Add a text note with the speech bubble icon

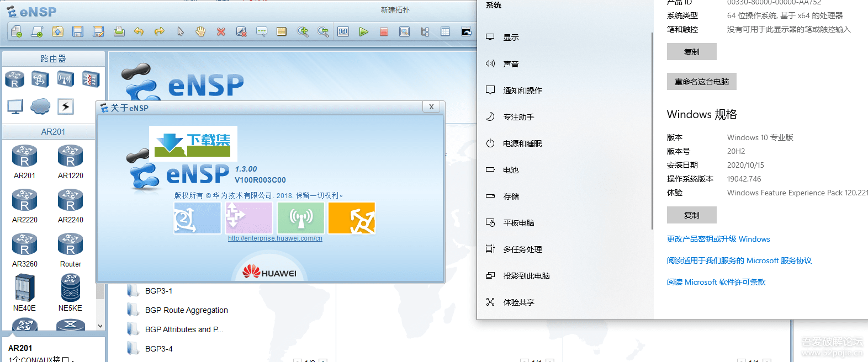click(x=262, y=31)
